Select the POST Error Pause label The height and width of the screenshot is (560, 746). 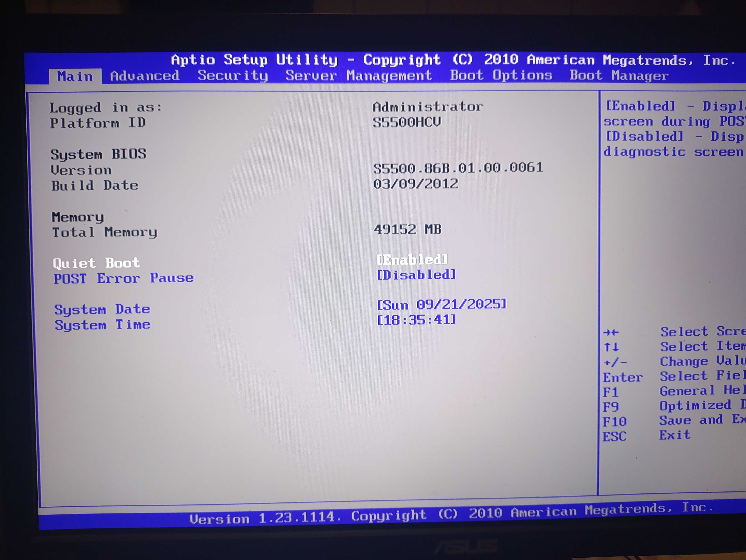124,278
